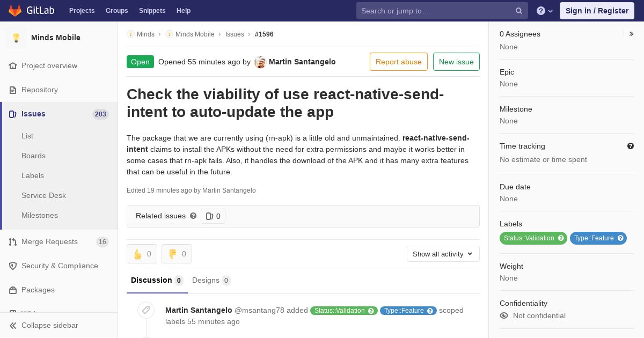Image resolution: width=644 pixels, height=338 pixels.
Task: Click the Merge Requests icon
Action: click(x=13, y=241)
